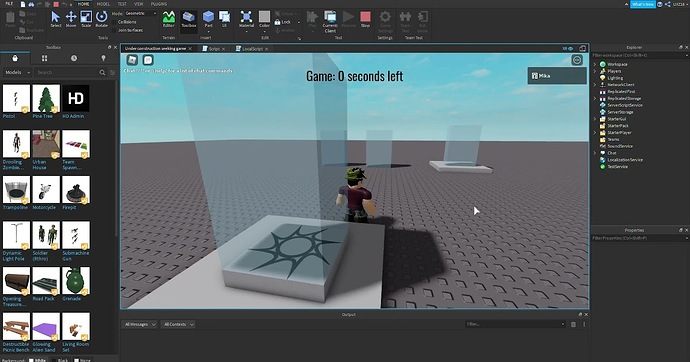Activate the Move tool
This screenshot has width=690, height=362.
coord(71,19)
